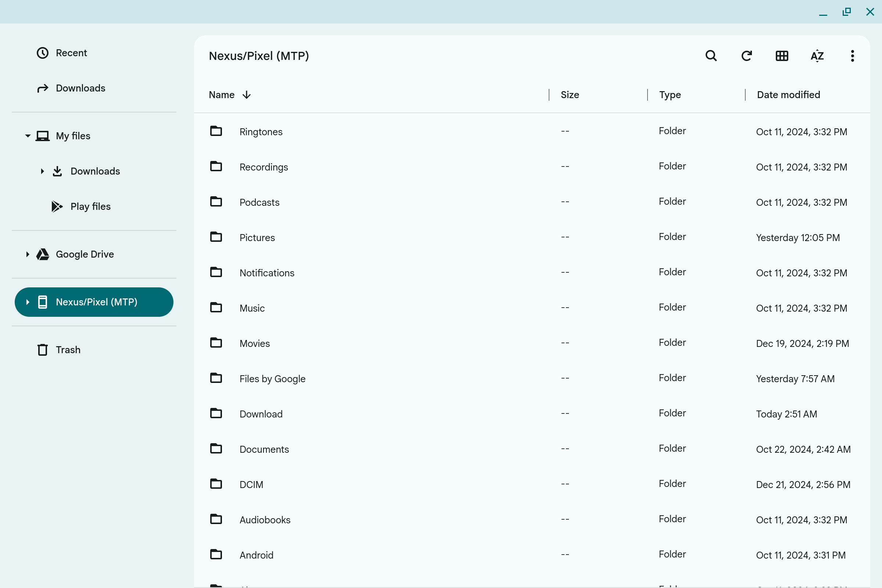Switch to grid view layout

[x=782, y=55]
